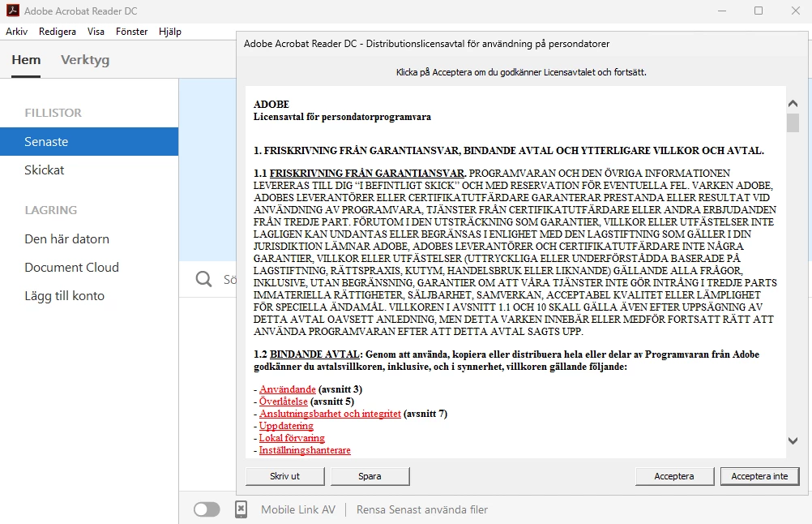Screen dimensions: 812x524
Task: Click the Mobile Link AV label
Action: coord(298,509)
